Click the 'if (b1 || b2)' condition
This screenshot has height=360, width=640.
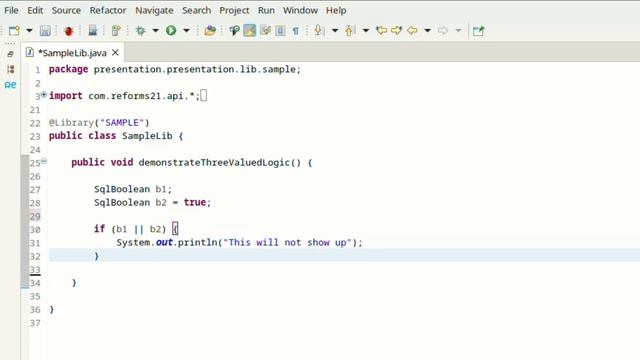(130, 229)
